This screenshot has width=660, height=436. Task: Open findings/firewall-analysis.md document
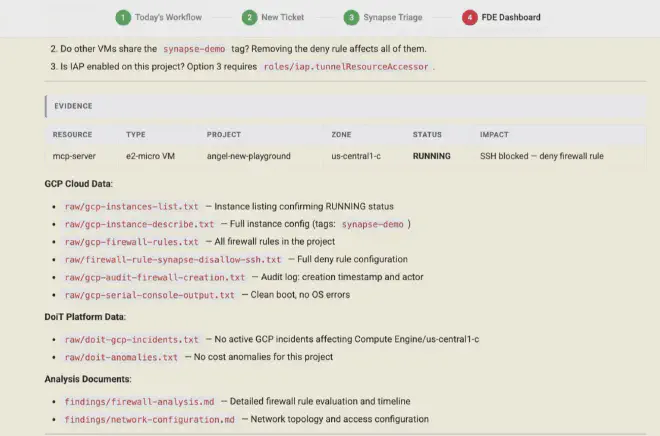click(139, 402)
